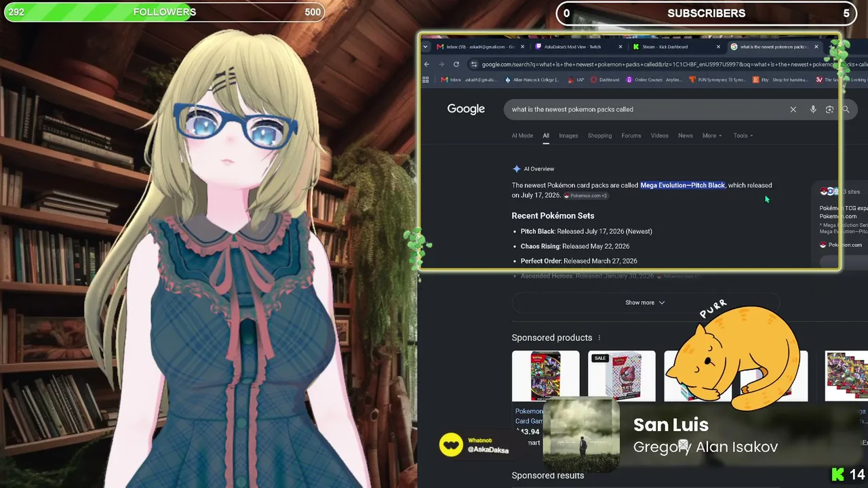Switch to Forums results

pyautogui.click(x=631, y=136)
